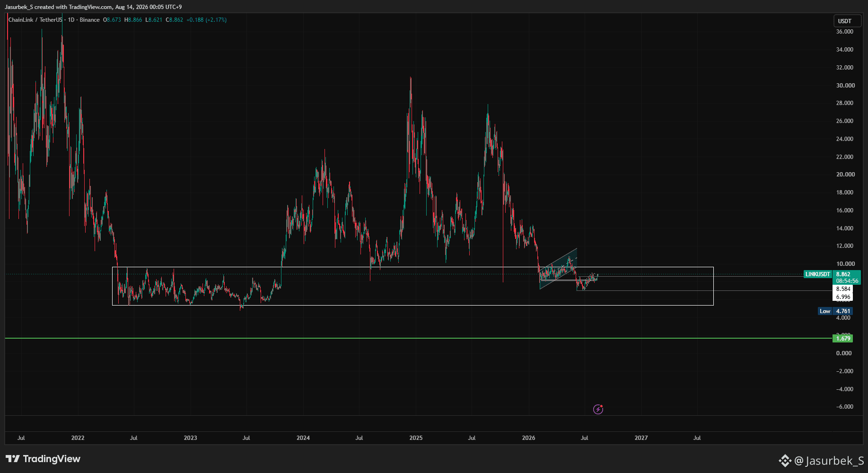
Task: Click the ChainLink / TetherUS symbol title
Action: point(35,20)
